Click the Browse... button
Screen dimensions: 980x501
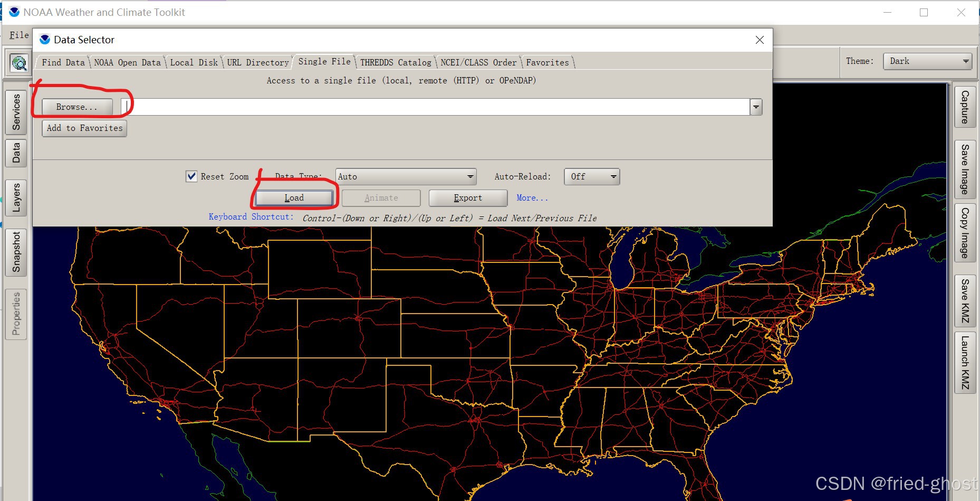click(77, 107)
